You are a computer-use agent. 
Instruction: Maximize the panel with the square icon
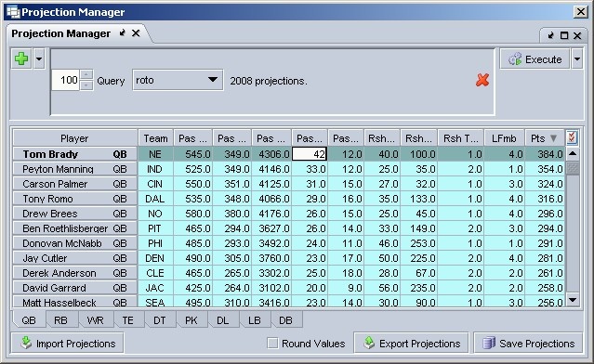pos(564,35)
